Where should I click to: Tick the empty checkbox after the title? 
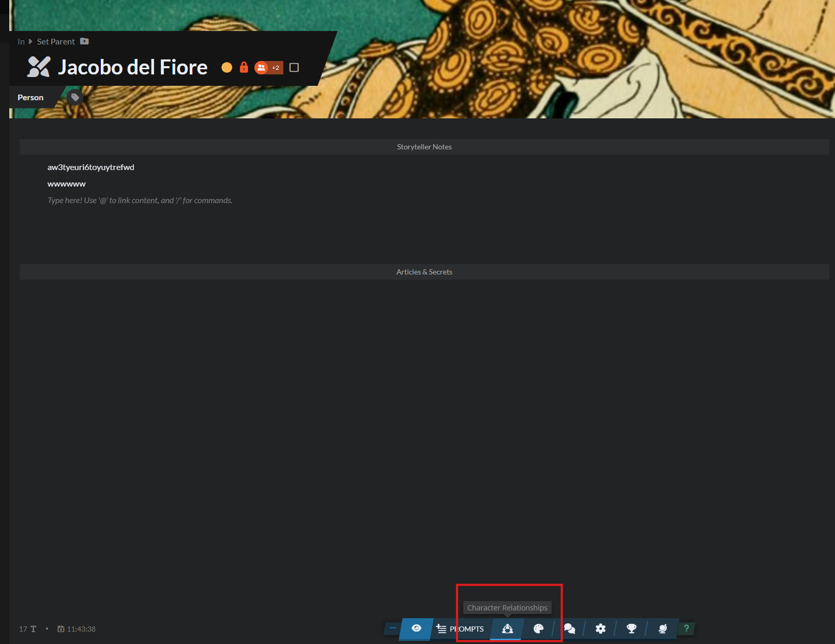(x=294, y=67)
